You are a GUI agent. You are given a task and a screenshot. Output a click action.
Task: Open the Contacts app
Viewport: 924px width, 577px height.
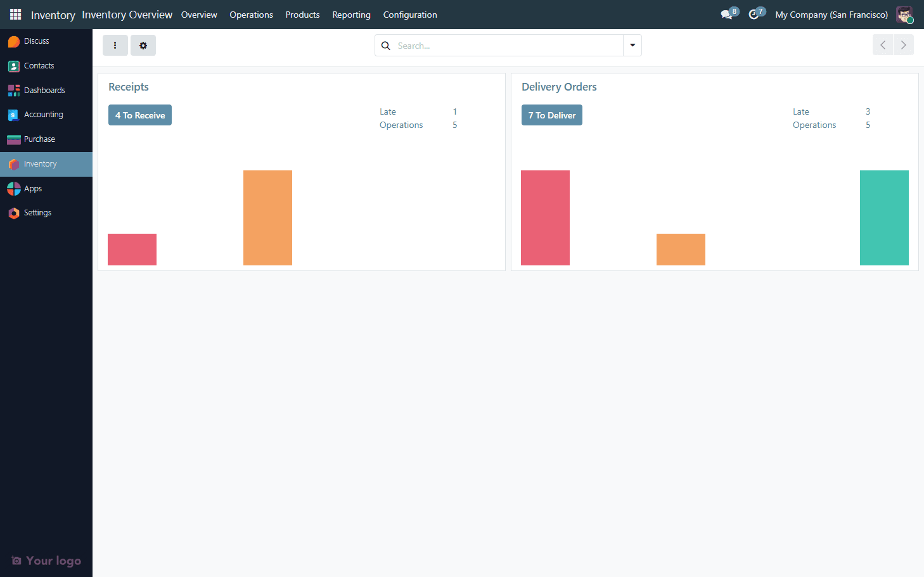click(x=39, y=66)
